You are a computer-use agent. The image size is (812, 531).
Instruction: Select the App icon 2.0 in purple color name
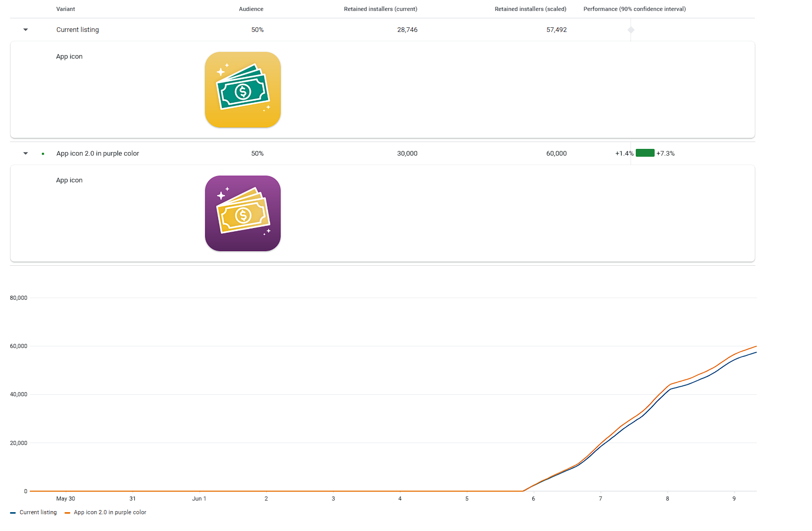click(x=98, y=154)
